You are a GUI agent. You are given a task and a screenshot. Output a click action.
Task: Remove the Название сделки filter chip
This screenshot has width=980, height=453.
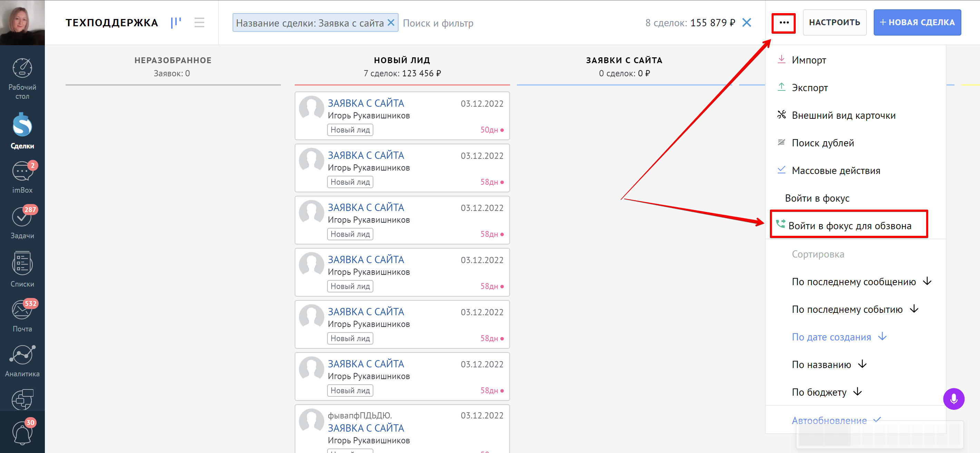coord(391,22)
